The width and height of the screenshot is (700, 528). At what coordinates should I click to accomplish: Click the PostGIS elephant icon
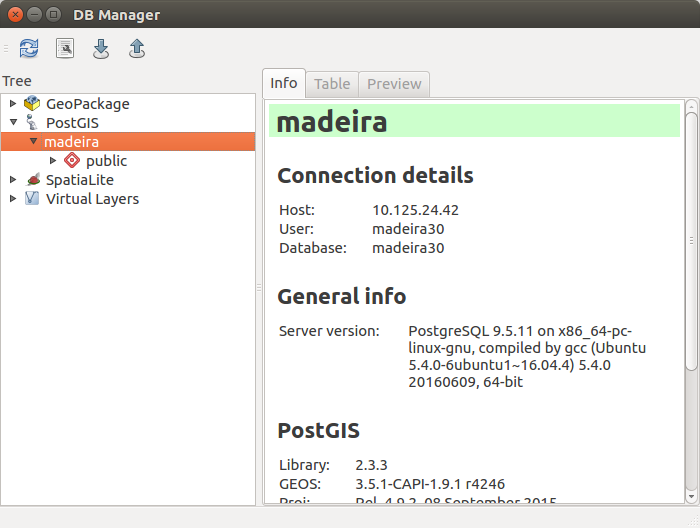31,122
